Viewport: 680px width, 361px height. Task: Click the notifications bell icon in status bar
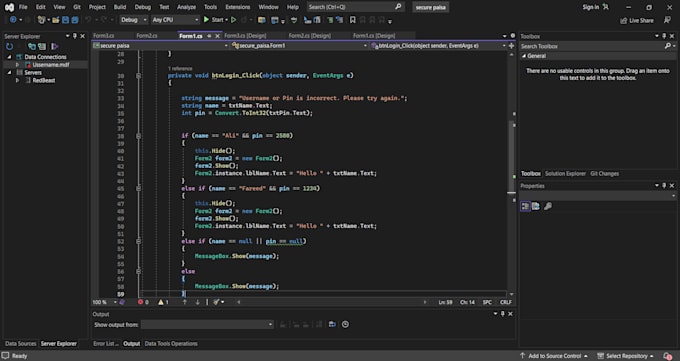pos(668,356)
